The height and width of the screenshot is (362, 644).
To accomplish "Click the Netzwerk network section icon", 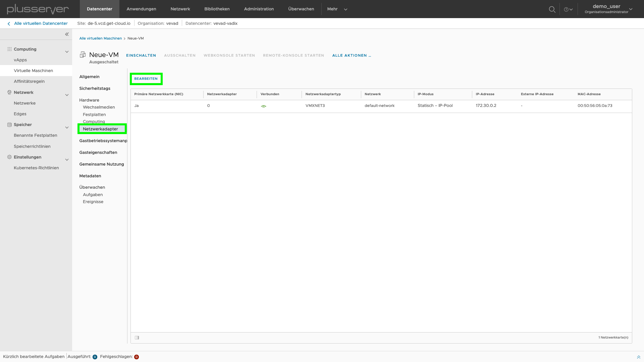I will pyautogui.click(x=9, y=92).
